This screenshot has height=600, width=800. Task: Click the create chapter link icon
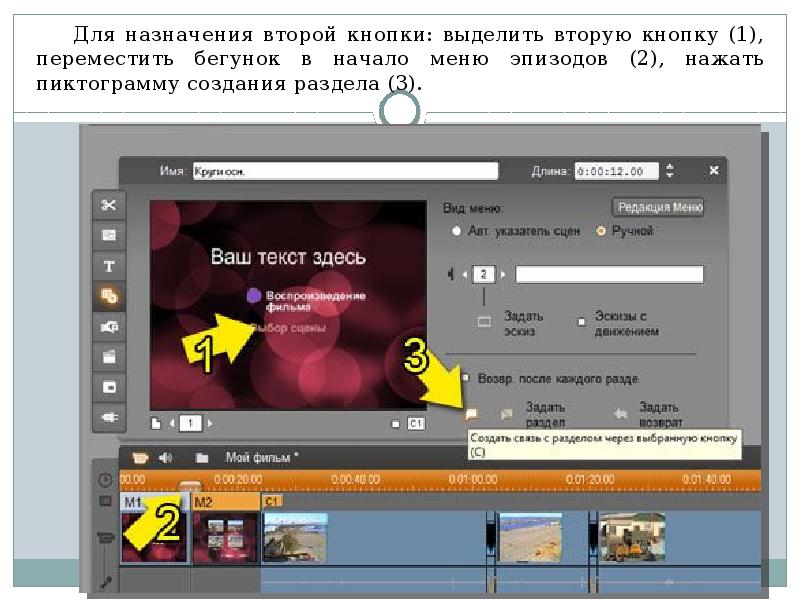(x=472, y=412)
